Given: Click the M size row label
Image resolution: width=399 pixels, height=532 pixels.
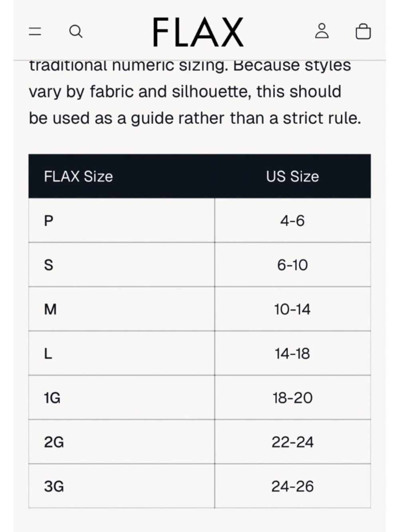Looking at the screenshot, I should tap(50, 309).
